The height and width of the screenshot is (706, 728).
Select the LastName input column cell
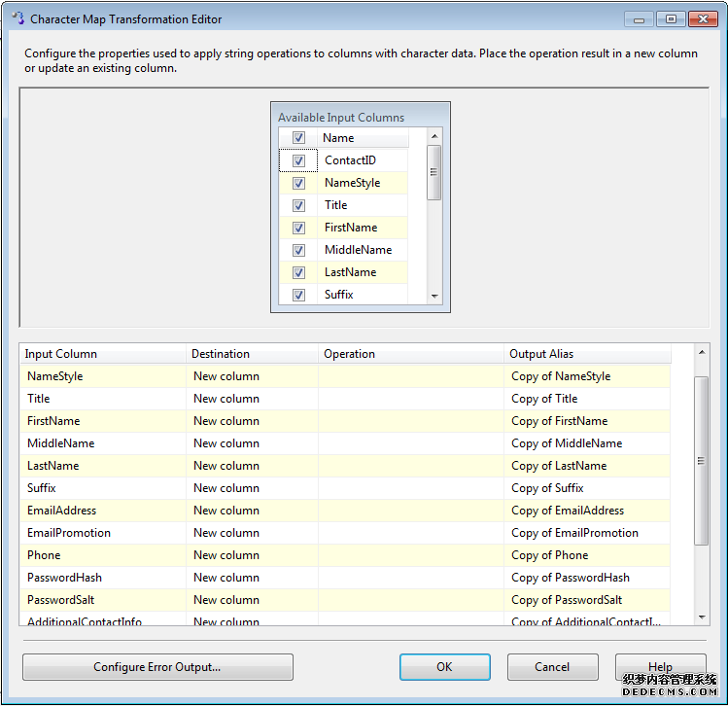pos(101,466)
